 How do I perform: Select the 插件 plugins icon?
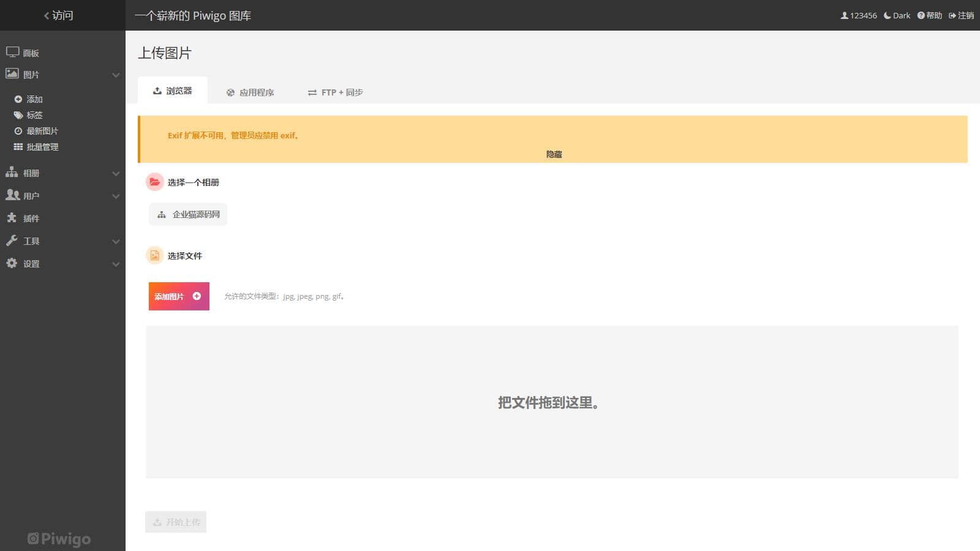[x=11, y=218]
